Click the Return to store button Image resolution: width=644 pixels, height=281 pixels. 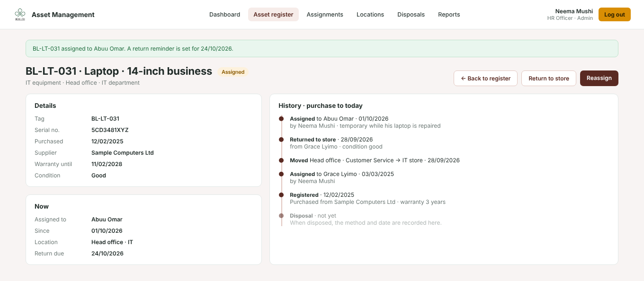click(549, 79)
